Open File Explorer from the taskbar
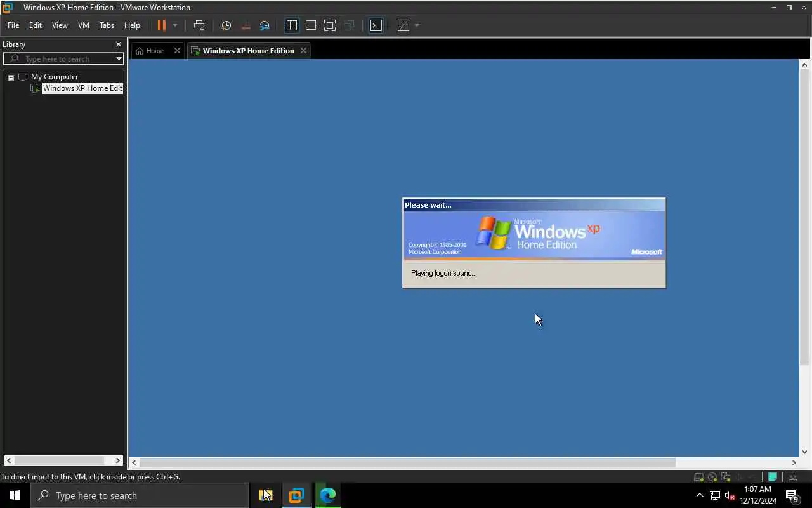This screenshot has height=508, width=812. pyautogui.click(x=265, y=495)
